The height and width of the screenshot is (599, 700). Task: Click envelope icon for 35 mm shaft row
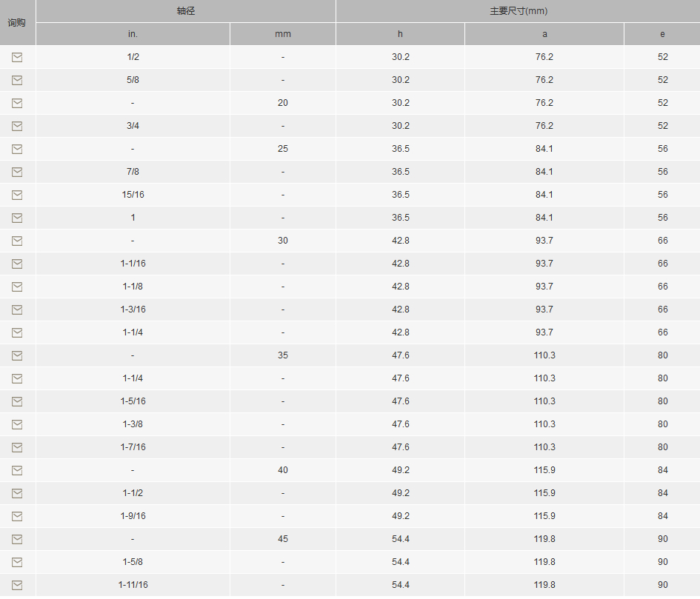tap(17, 355)
